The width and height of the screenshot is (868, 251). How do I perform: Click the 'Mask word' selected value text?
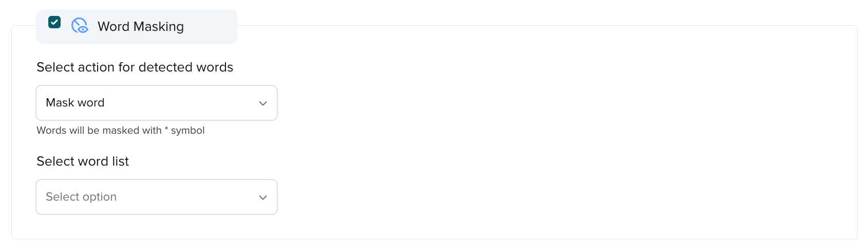75,103
